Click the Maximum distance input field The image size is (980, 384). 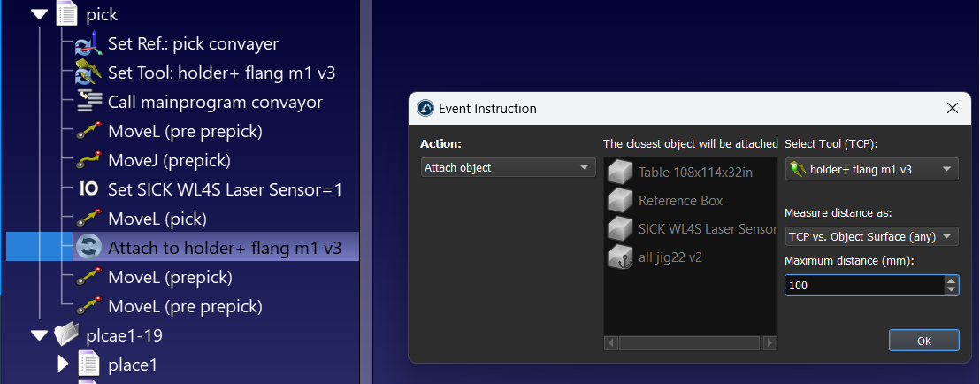[865, 285]
